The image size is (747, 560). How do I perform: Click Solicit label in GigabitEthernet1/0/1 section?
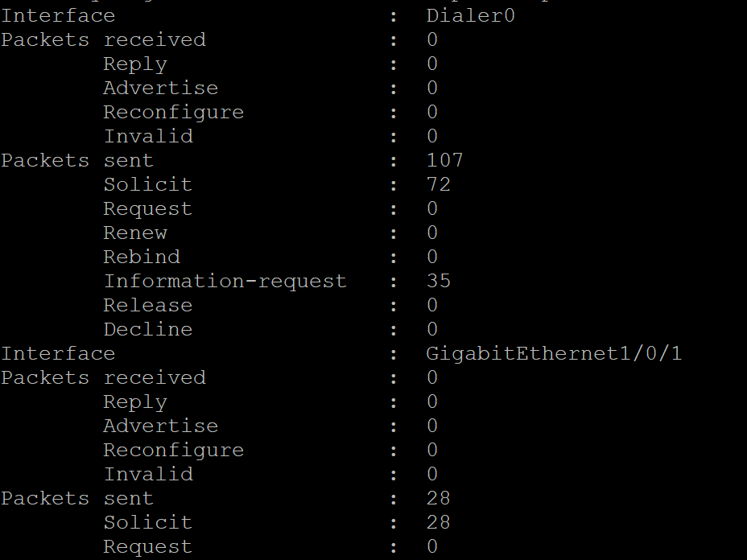(x=147, y=522)
